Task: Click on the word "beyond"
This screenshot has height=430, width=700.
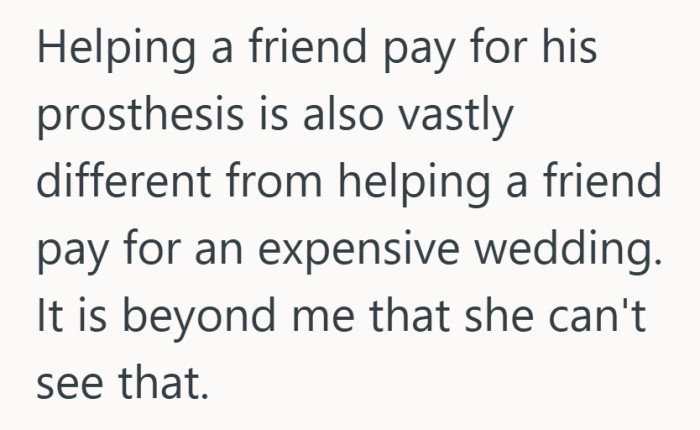Action: [x=198, y=319]
